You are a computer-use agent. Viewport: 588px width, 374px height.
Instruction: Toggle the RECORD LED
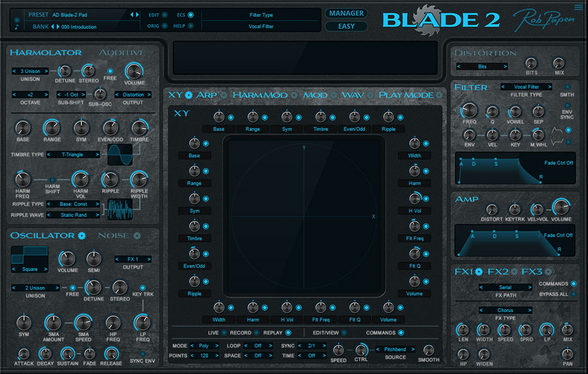[x=256, y=332]
